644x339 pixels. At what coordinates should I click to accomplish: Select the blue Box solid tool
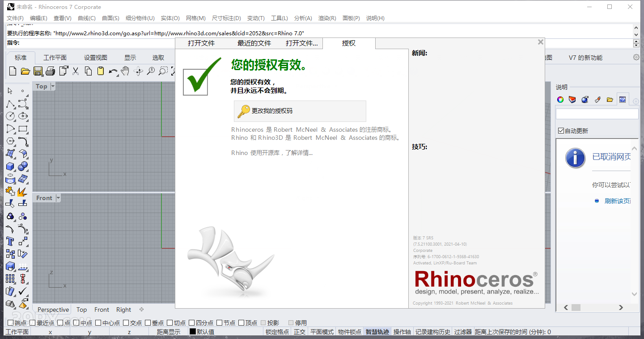click(x=10, y=166)
